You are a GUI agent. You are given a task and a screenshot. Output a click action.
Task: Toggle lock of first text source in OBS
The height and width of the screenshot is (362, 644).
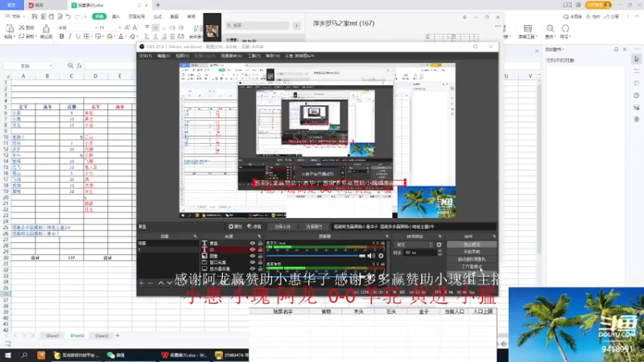[x=260, y=244]
